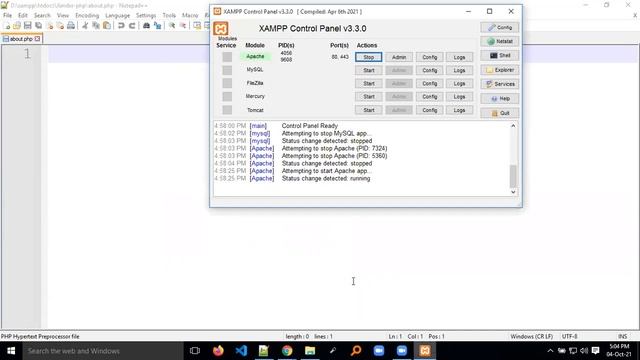This screenshot has width=640, height=360.
Task: Open the View menu in Notepad++
Action: (x=63, y=16)
